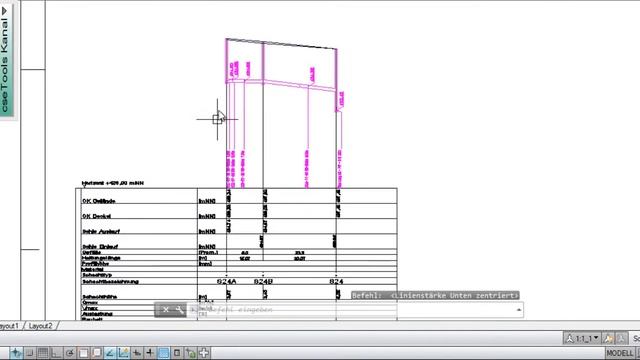Open command line customize wrench
Screen dimensions: 640x360
180,310
